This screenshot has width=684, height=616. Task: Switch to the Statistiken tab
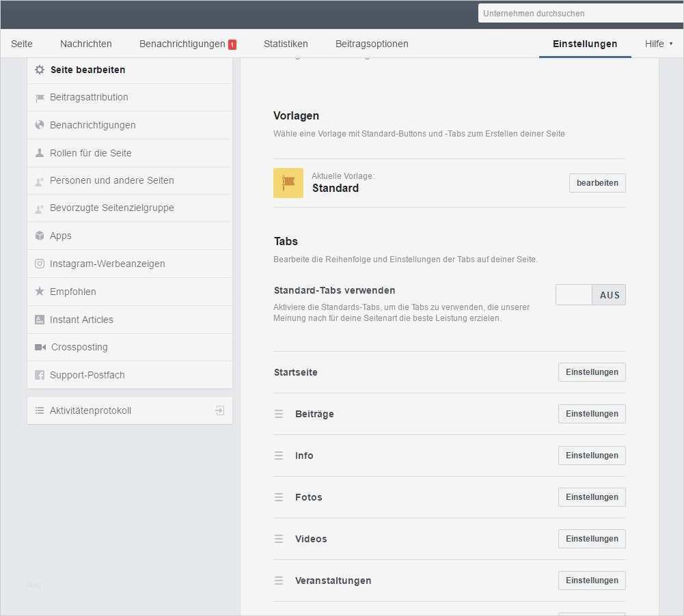[x=286, y=44]
